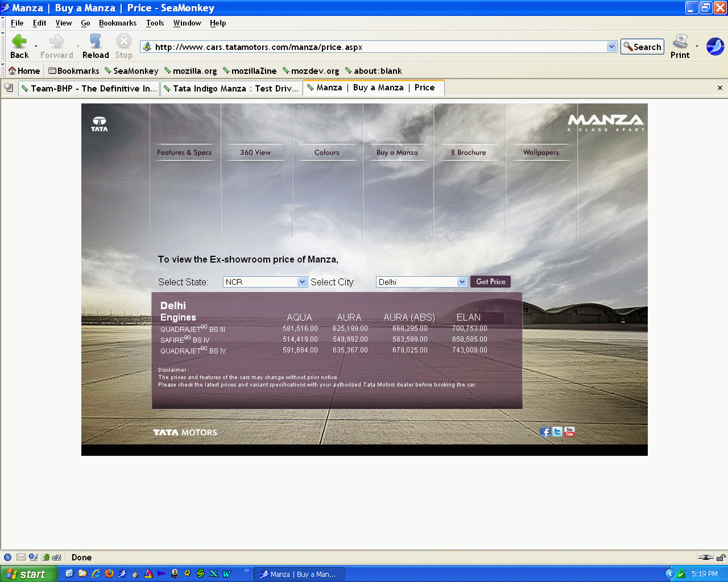Open ChatZilla icon in status bar
The image size is (728, 582).
(x=57, y=558)
